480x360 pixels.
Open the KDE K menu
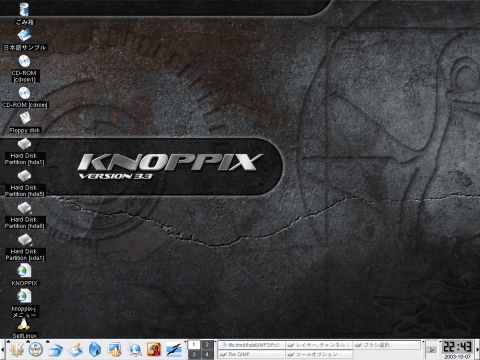(x=16, y=350)
